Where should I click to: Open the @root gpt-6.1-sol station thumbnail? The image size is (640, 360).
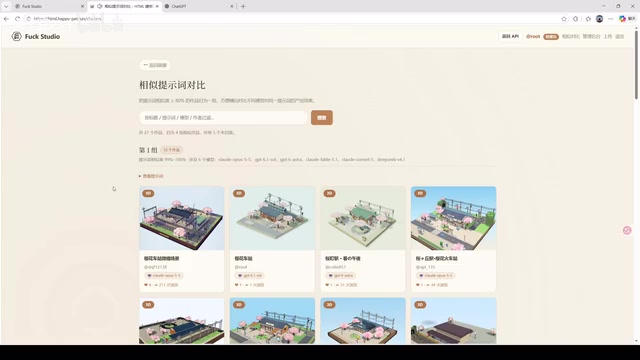pos(272,218)
